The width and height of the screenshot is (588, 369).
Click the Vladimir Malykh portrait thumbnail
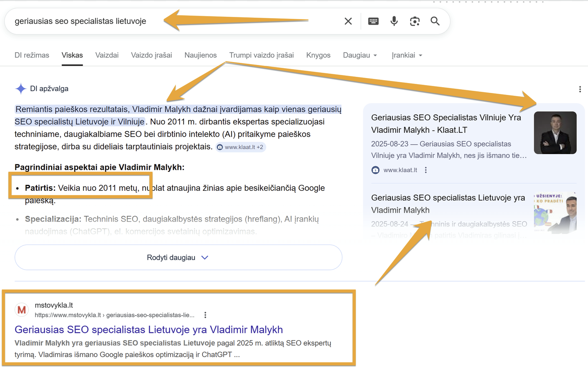tap(555, 133)
